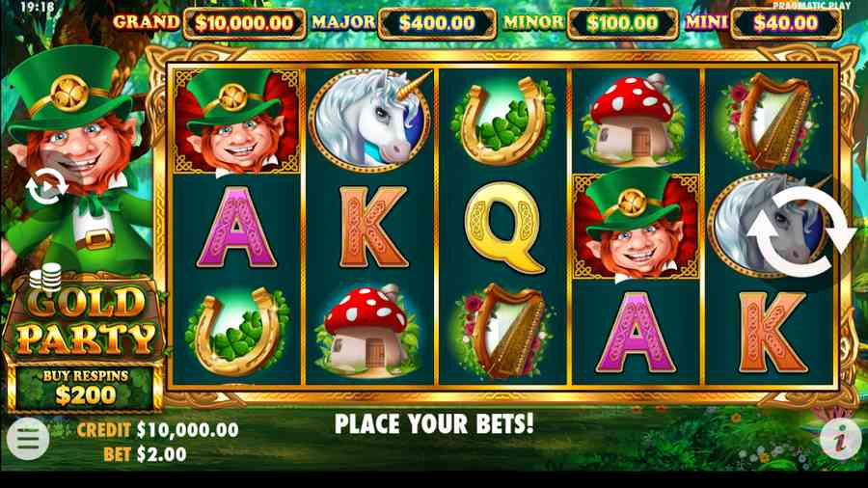The image size is (868, 488).
Task: Select the mushroom house on reel four
Action: click(637, 119)
